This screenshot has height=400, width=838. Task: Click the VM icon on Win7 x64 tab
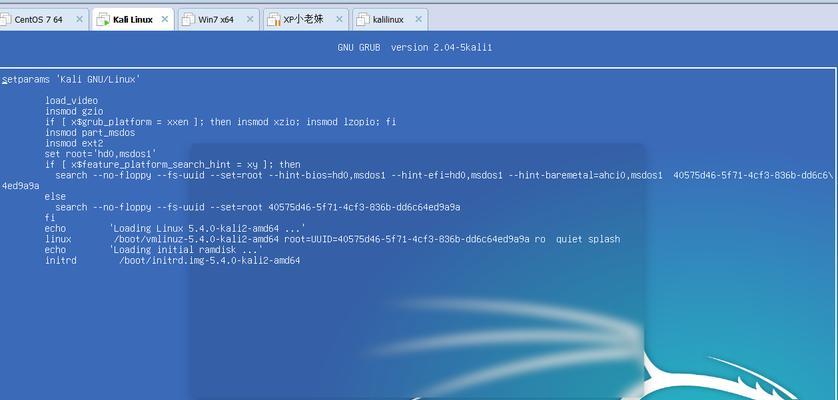coord(188,20)
